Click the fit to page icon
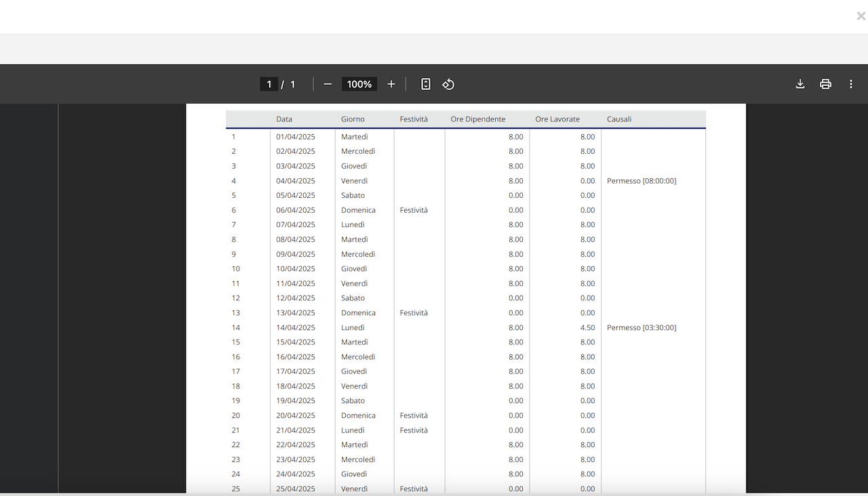Image resolution: width=868 pixels, height=496 pixels. point(426,84)
